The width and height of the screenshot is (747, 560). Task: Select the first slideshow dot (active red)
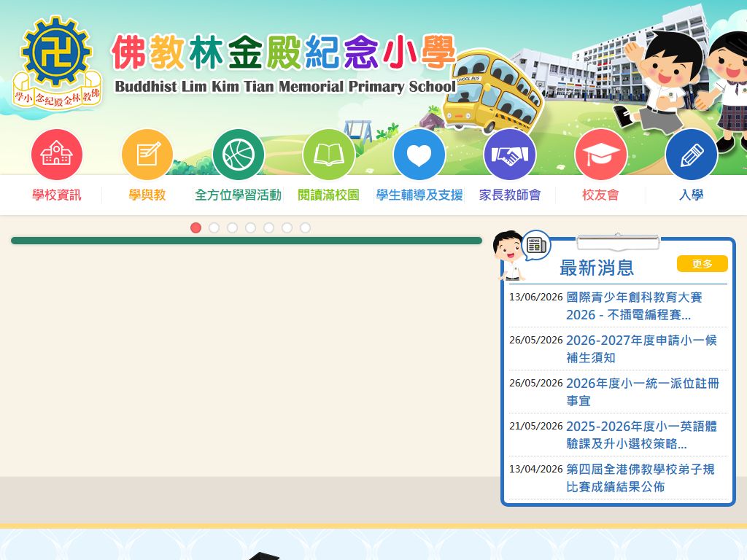(x=196, y=227)
